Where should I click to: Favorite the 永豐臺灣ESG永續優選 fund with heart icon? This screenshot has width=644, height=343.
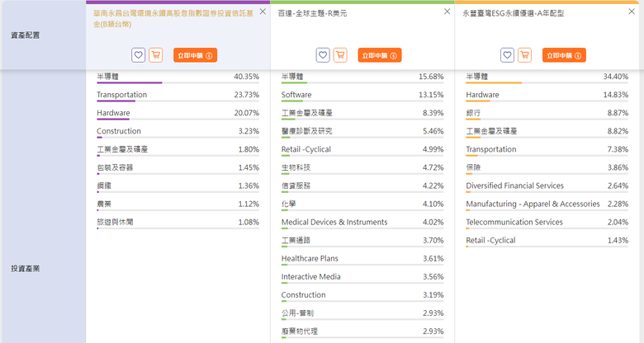507,55
